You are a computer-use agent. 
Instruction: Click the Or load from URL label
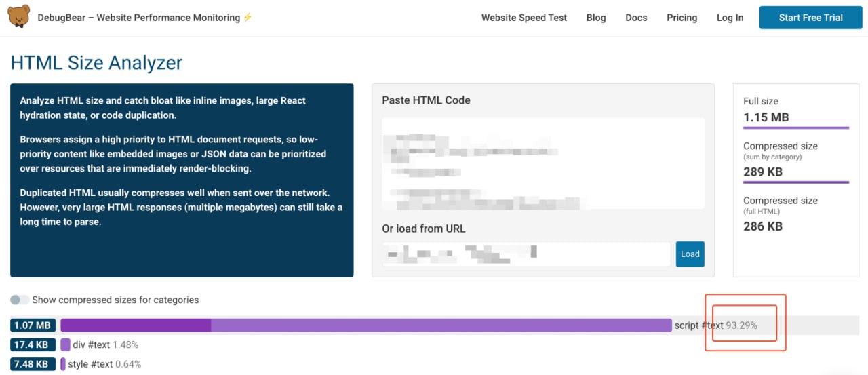[x=424, y=229]
